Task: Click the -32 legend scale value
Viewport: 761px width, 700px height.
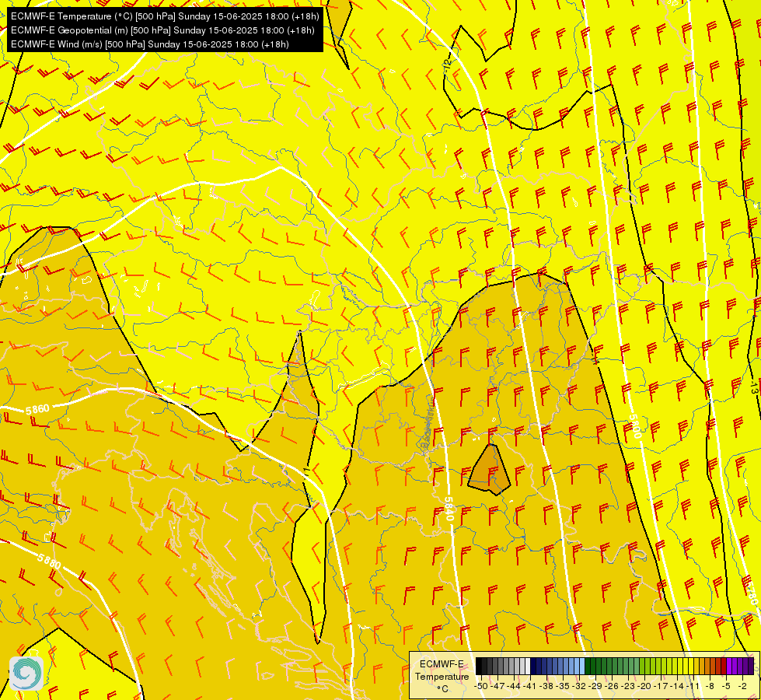Action: coord(579,686)
